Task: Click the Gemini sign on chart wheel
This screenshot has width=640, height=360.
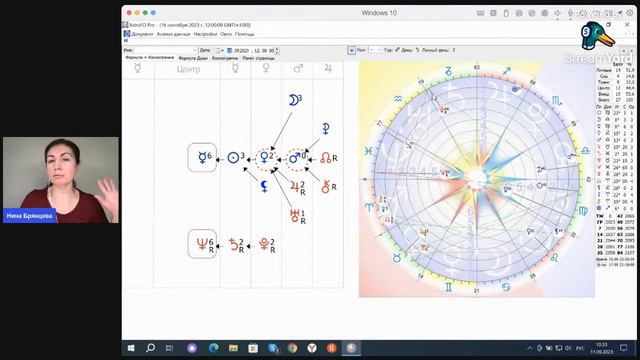Action: tap(449, 287)
